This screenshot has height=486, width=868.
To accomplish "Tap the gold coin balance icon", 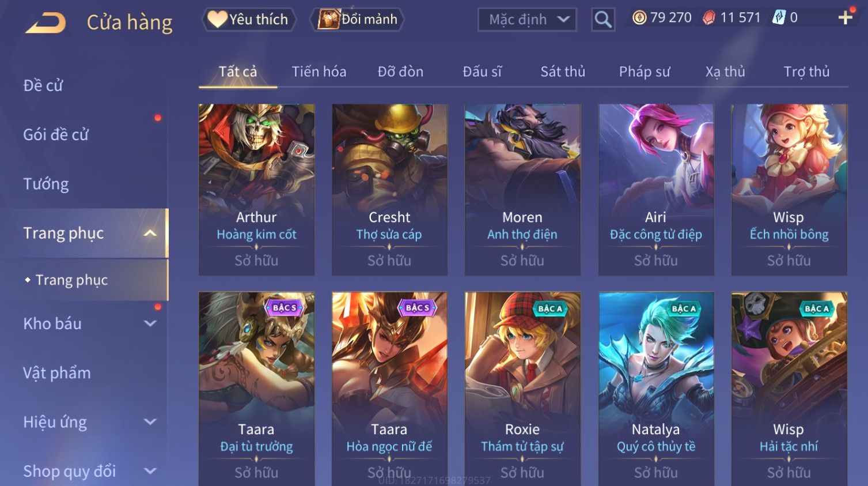I will pyautogui.click(x=639, y=18).
